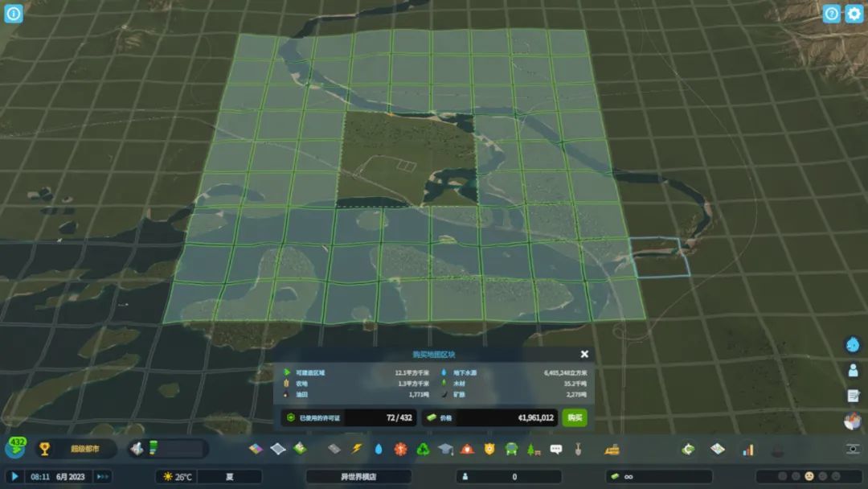Click the green 购买 purchase button
Screen dimensions: 868x489
click(575, 417)
